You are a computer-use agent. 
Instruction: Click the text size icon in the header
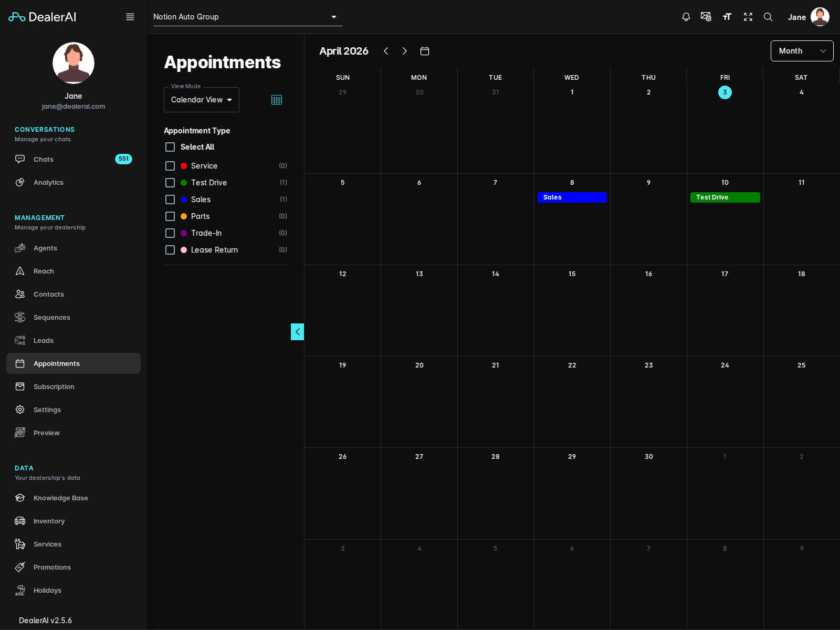[727, 17]
